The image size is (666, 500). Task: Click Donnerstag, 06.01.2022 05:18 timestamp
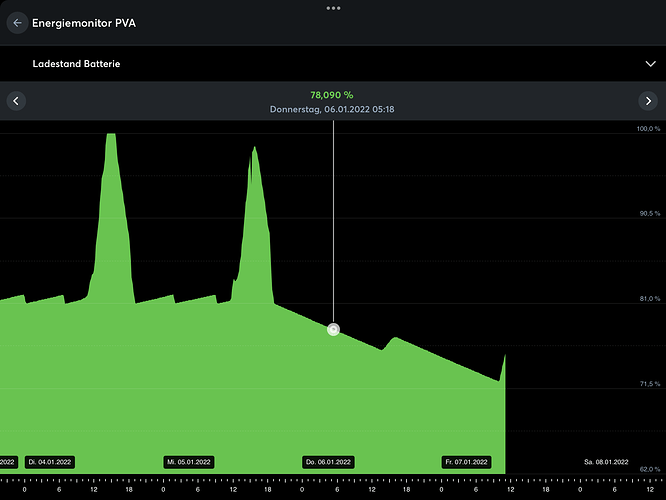coord(332,110)
